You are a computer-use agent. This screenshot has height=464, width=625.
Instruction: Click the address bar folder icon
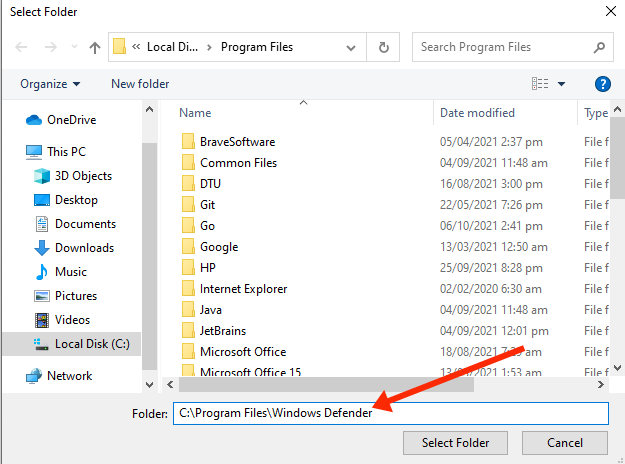click(x=119, y=46)
